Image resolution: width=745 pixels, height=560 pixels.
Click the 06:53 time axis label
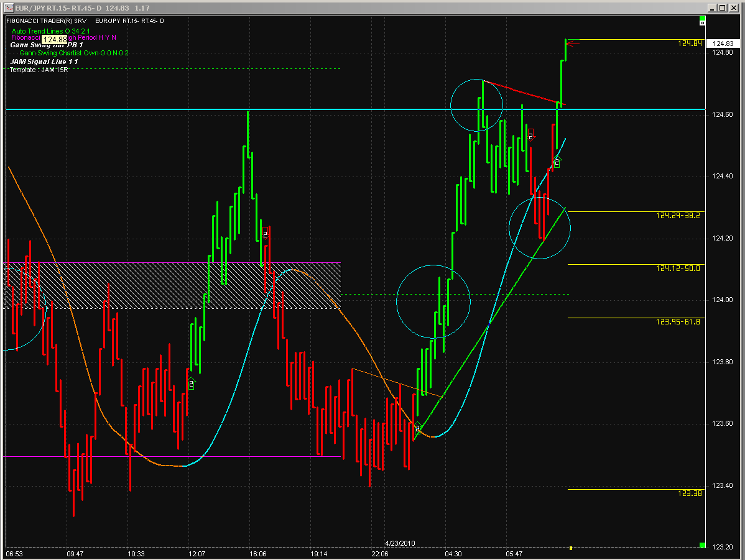[14, 554]
